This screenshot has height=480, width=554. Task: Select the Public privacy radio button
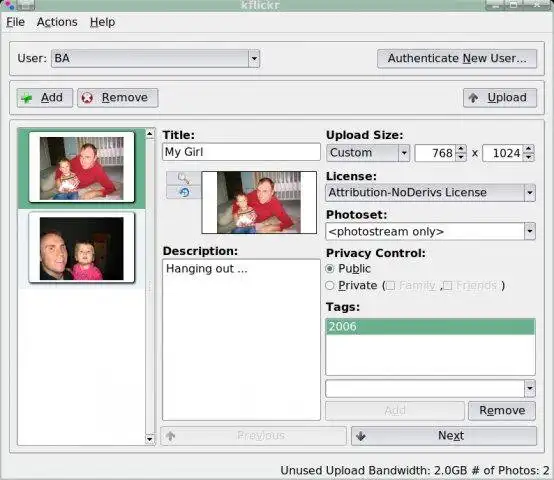(330, 269)
